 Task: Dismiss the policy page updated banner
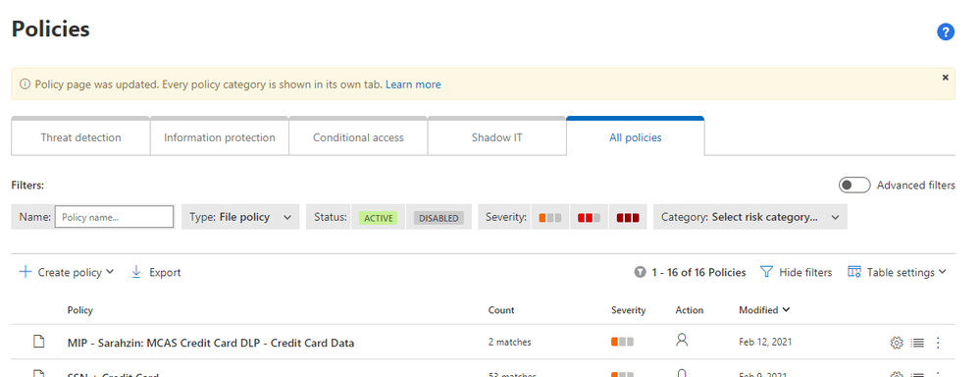tap(945, 78)
